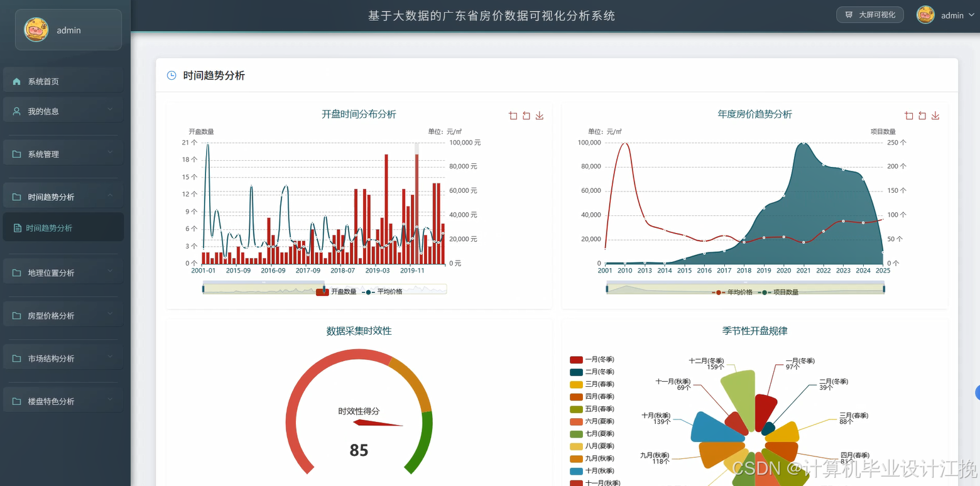Click the 时效性得分 gauge label

(x=359, y=411)
